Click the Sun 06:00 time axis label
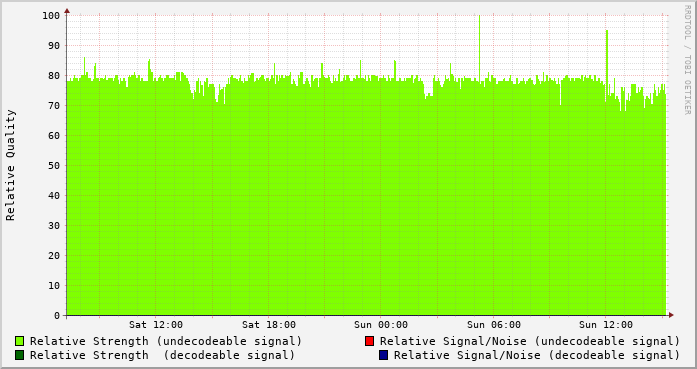 point(493,325)
